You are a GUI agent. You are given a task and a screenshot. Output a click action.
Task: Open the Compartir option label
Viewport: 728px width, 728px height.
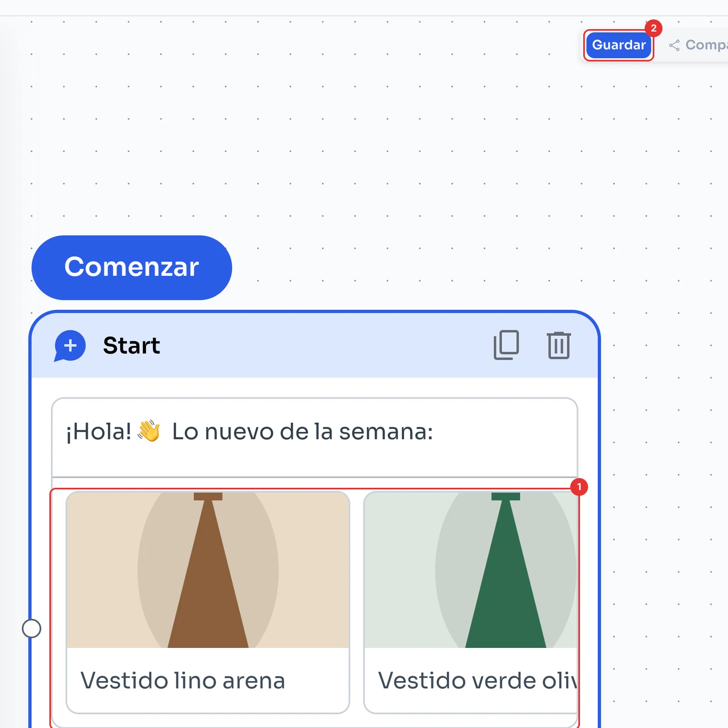(x=707, y=45)
